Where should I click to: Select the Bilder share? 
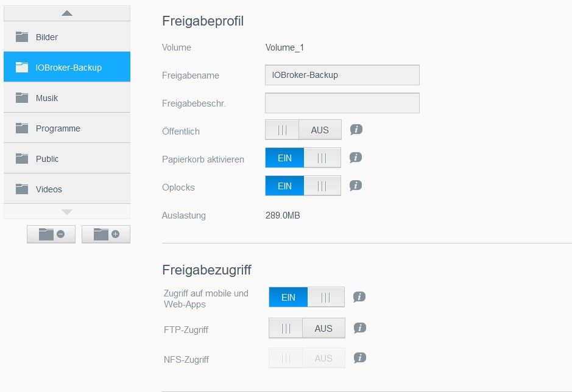pos(67,37)
